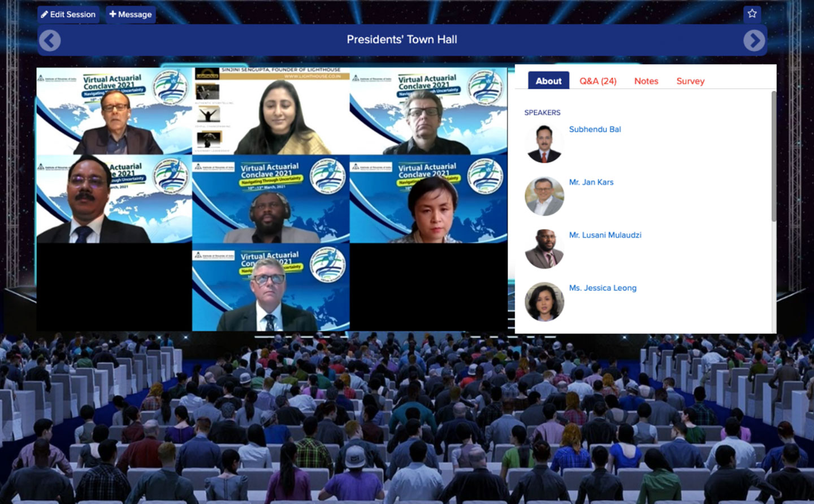Screen dimensions: 814x504
Task: Open the Survey tab
Action: 690,81
